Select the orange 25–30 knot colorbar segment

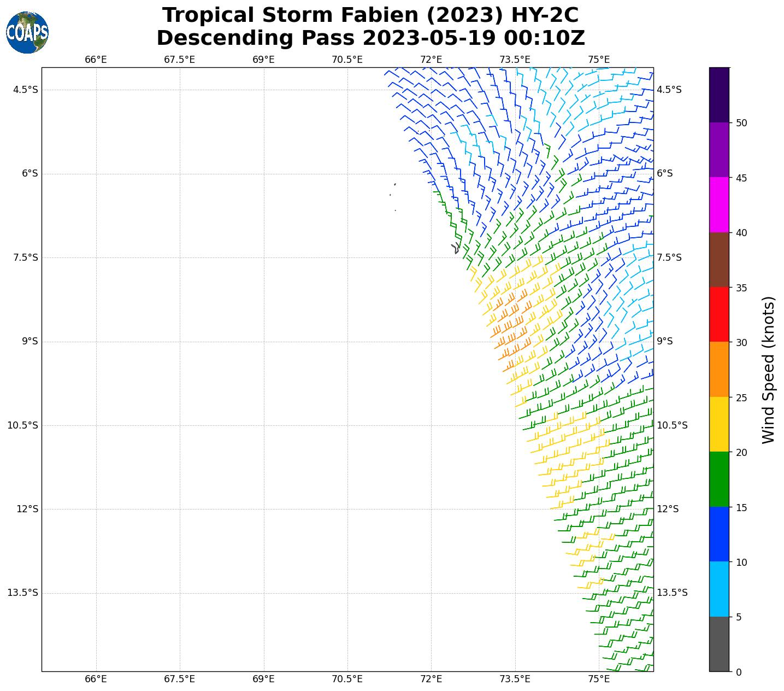coord(718,369)
